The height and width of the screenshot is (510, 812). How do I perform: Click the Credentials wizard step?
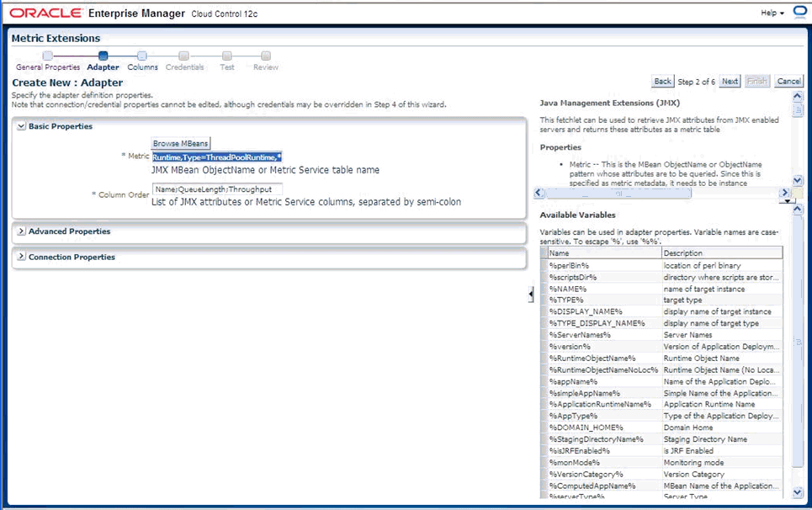click(185, 67)
